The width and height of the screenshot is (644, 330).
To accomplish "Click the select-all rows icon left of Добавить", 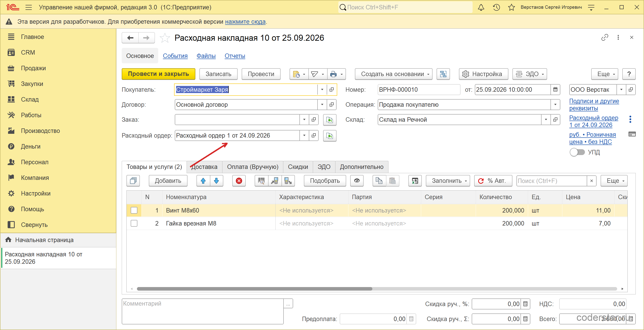I will (133, 181).
